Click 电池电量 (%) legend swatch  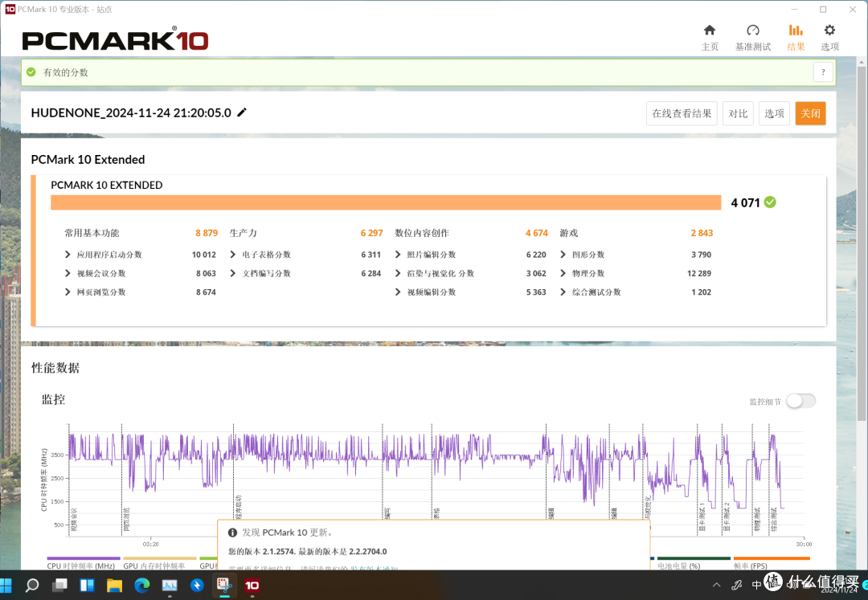point(694,558)
